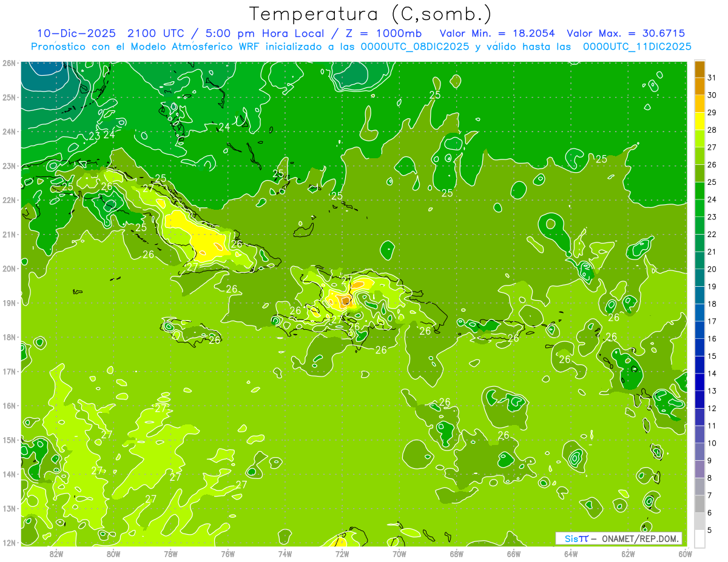The height and width of the screenshot is (562, 728).
Task: Click '5:00 pm Hora Local' text
Action: (x=264, y=33)
